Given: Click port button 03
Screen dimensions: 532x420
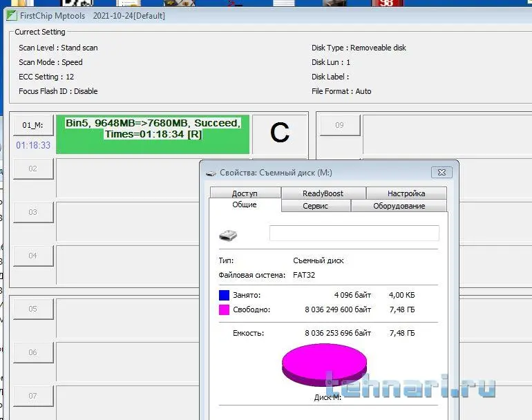Looking at the screenshot, I should pos(33,212).
